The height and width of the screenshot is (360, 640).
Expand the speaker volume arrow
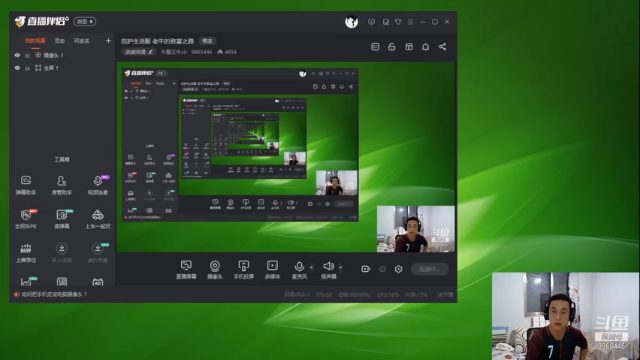[340, 268]
